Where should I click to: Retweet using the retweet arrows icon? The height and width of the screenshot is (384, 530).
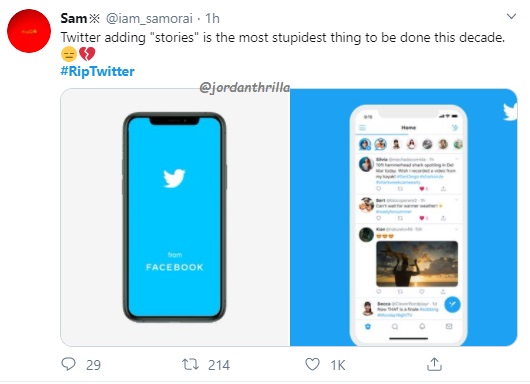[191, 364]
